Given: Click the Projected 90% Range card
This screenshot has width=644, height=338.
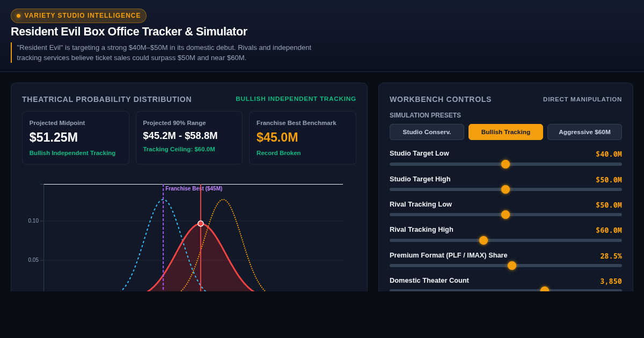Looking at the screenshot, I should coord(189,138).
